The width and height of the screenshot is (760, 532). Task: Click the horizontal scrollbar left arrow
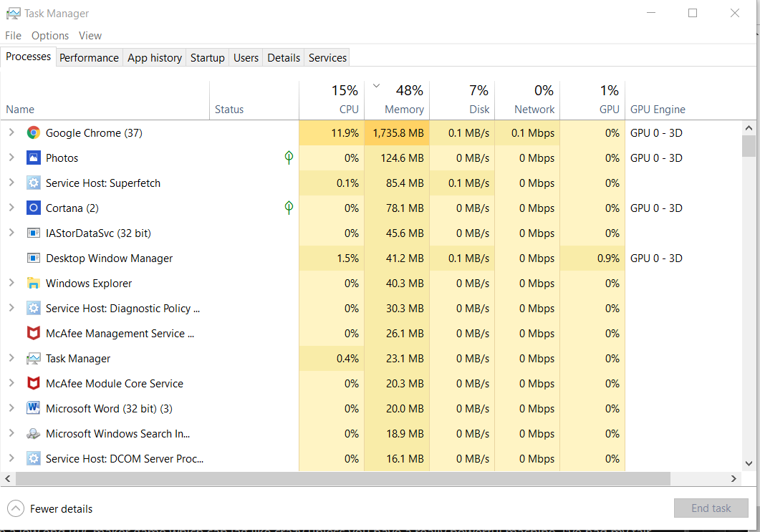pos(8,479)
